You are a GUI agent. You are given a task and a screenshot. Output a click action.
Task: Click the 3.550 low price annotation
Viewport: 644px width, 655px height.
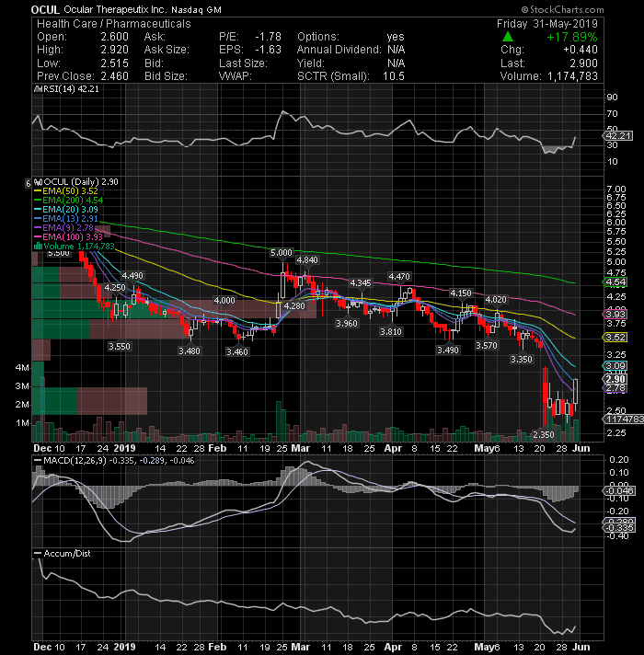[x=120, y=347]
